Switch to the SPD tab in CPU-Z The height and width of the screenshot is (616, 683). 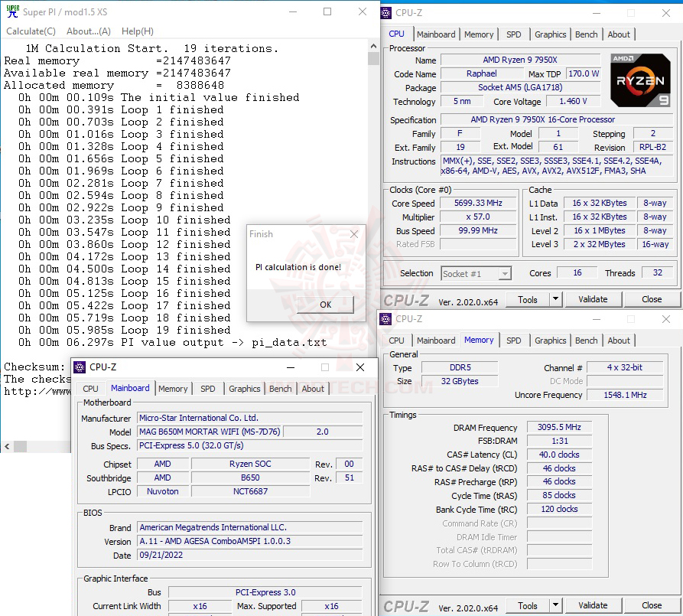pyautogui.click(x=513, y=34)
